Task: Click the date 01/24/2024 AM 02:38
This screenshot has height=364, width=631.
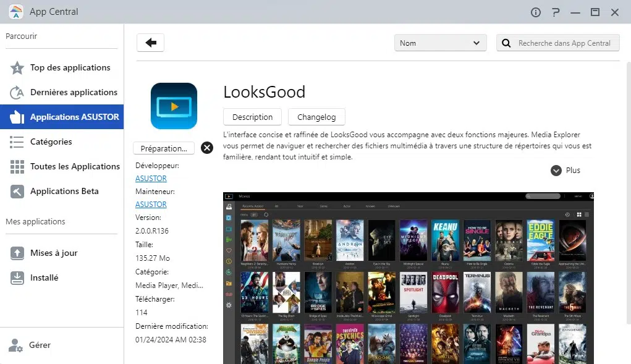Action: pos(171,340)
